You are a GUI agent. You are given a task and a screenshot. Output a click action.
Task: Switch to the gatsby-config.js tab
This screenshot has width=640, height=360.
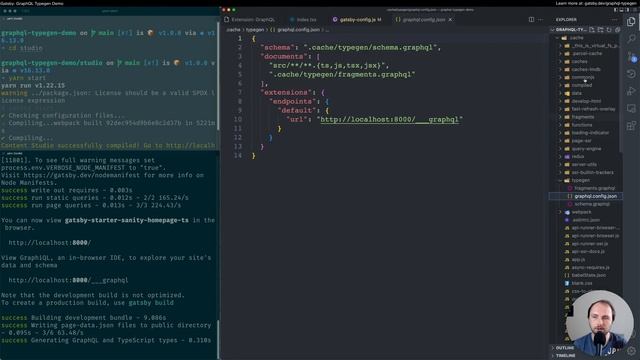click(x=357, y=20)
